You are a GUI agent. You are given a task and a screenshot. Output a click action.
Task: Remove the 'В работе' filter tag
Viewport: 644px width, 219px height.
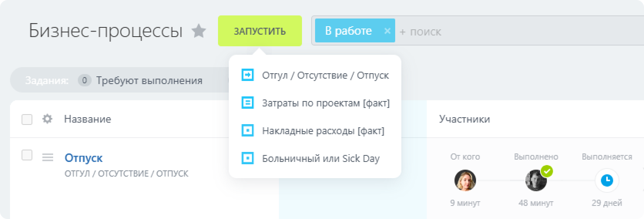tap(387, 31)
